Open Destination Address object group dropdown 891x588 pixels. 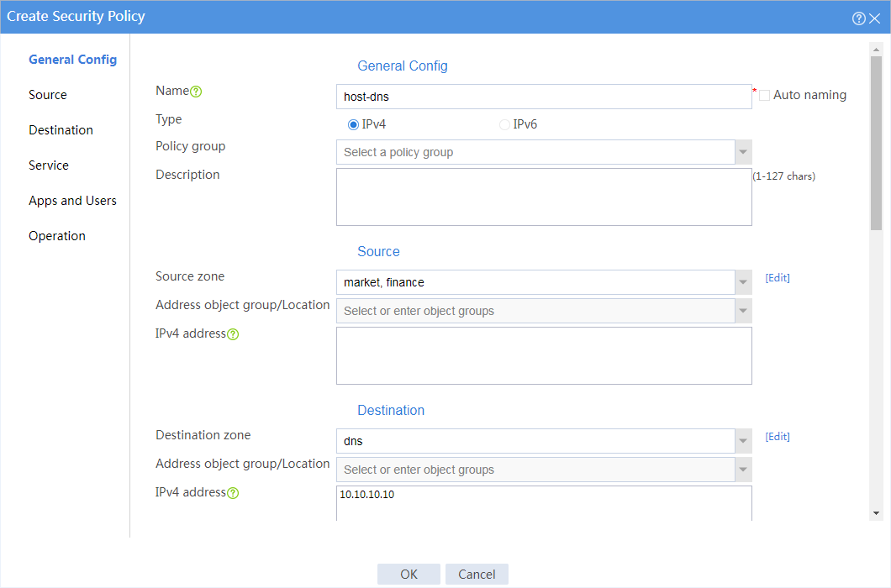(x=743, y=470)
